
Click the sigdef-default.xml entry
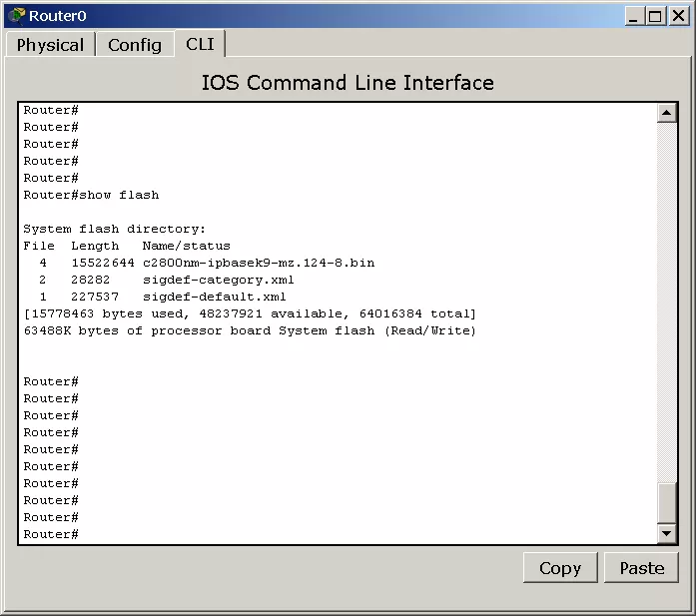pos(214,297)
